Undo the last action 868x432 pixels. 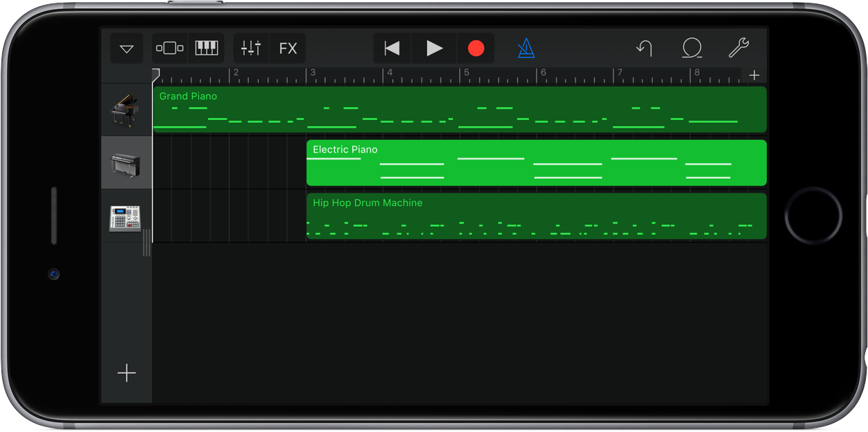(644, 49)
